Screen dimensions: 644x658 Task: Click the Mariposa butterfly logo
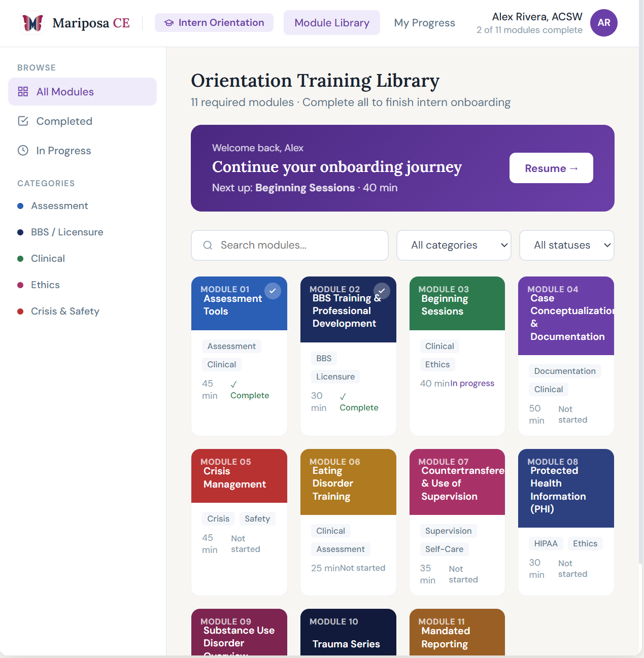(x=32, y=23)
